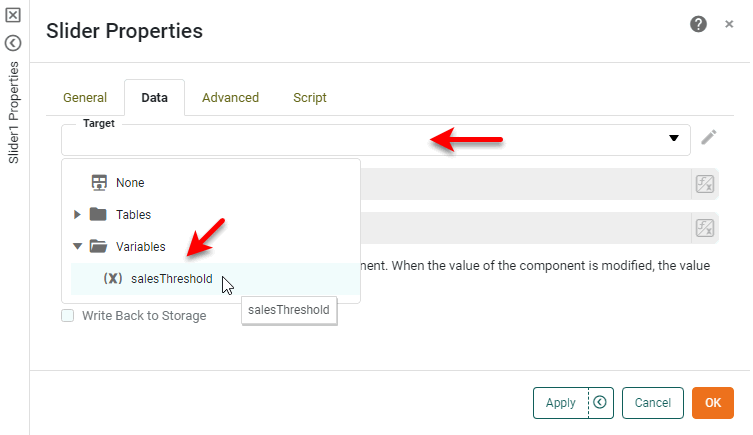Click the Tables folder icon

(98, 214)
